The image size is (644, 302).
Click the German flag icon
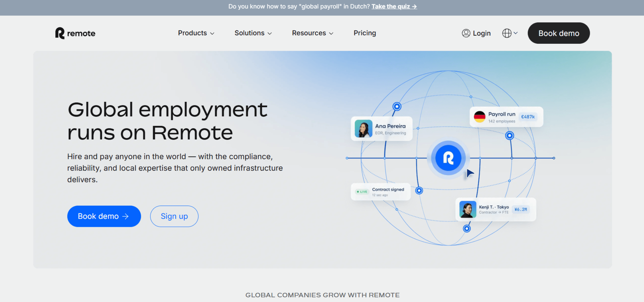(479, 117)
